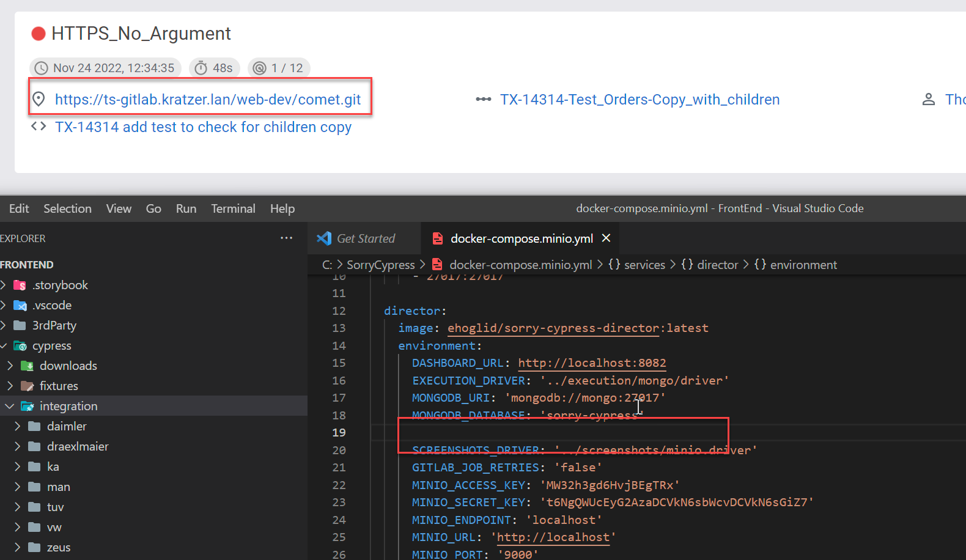Image resolution: width=966 pixels, height=560 pixels.
Task: Expand the downloads folder chevron
Action: pyautogui.click(x=10, y=366)
